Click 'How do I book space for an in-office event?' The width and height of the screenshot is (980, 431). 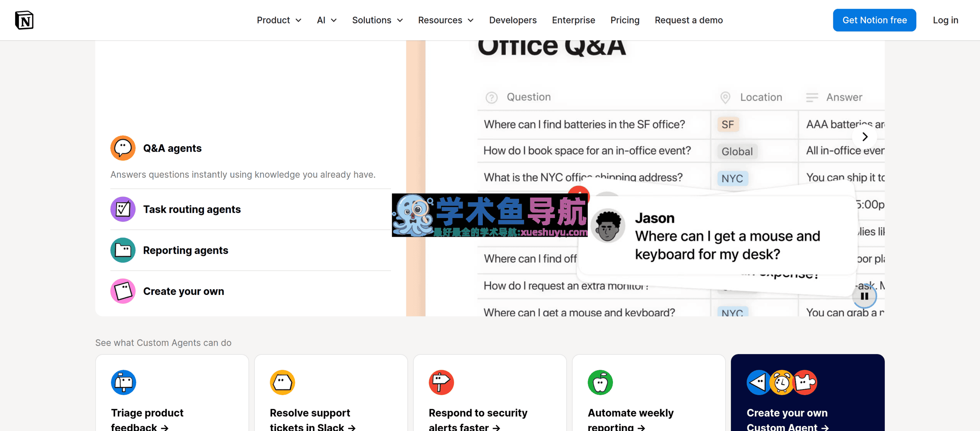pos(587,150)
